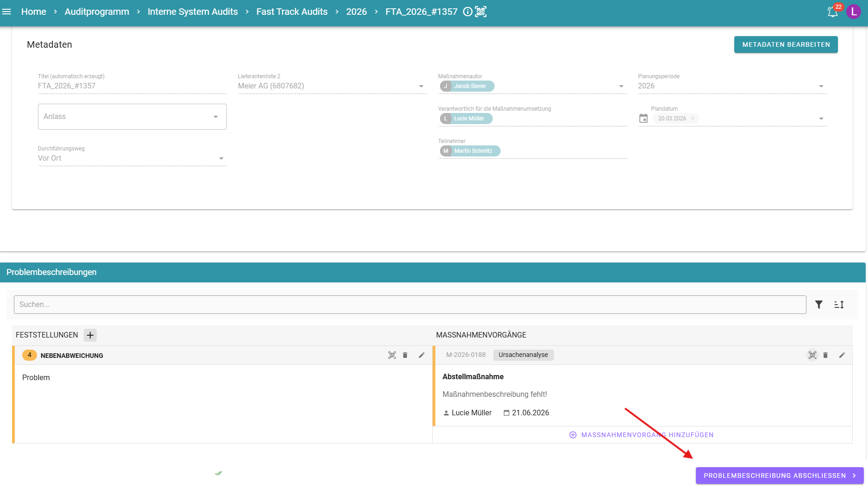
Task: Click Lucie Müller assignee on measure card
Action: click(x=471, y=413)
